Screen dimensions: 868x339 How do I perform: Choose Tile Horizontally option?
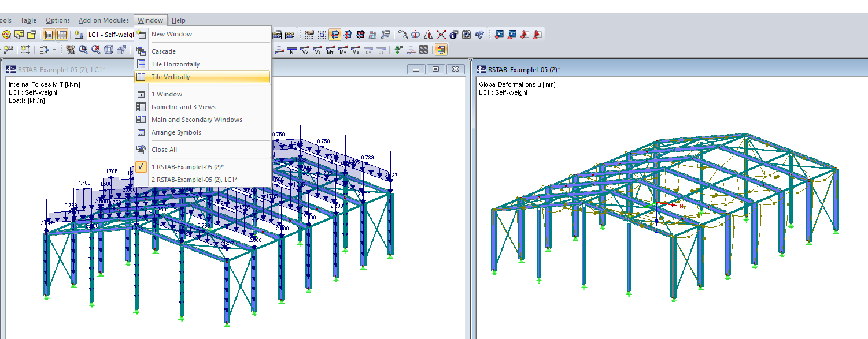coord(202,64)
